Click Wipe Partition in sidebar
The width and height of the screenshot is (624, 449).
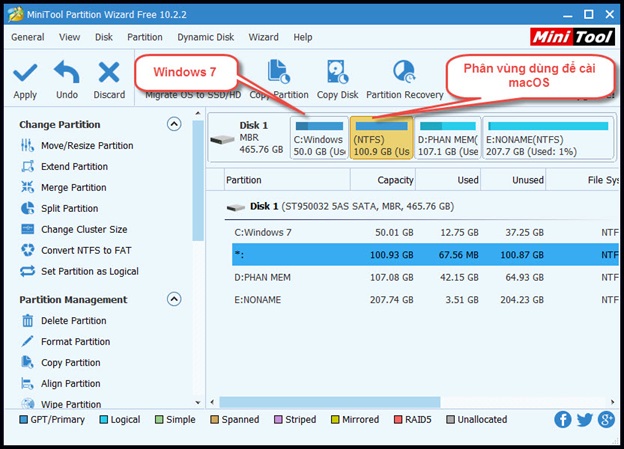tap(71, 404)
